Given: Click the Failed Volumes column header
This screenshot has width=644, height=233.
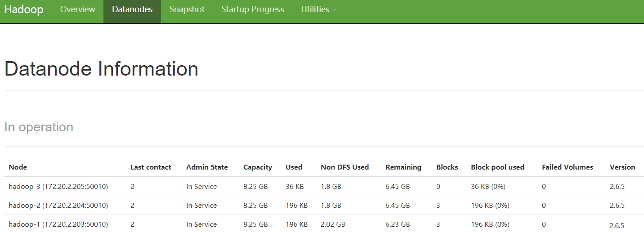Looking at the screenshot, I should pos(568,167).
